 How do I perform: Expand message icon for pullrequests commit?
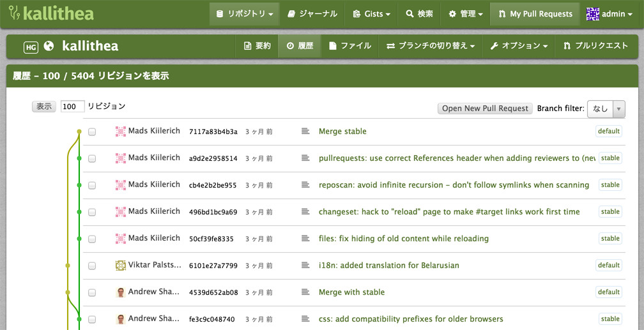coord(305,158)
